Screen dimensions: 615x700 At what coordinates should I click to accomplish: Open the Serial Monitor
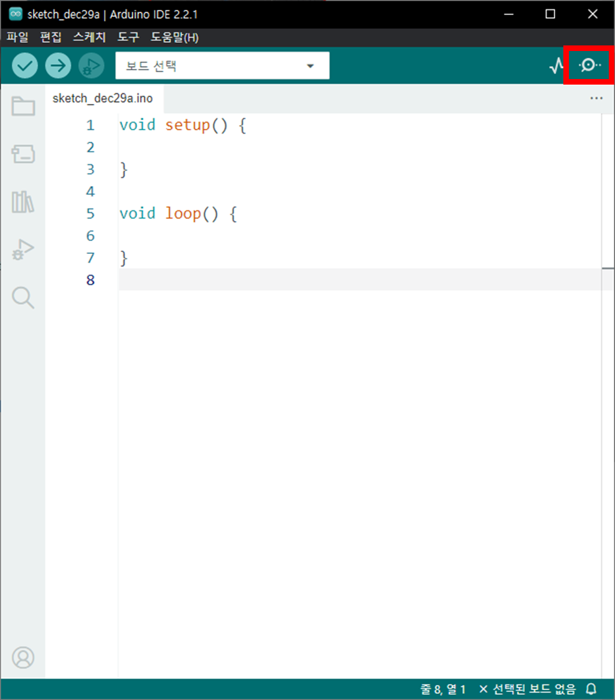(589, 65)
